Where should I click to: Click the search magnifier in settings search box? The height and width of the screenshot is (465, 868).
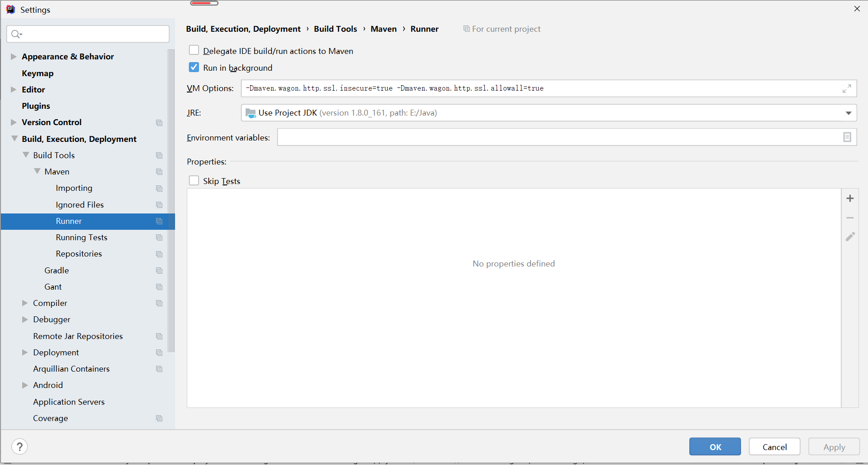point(16,34)
